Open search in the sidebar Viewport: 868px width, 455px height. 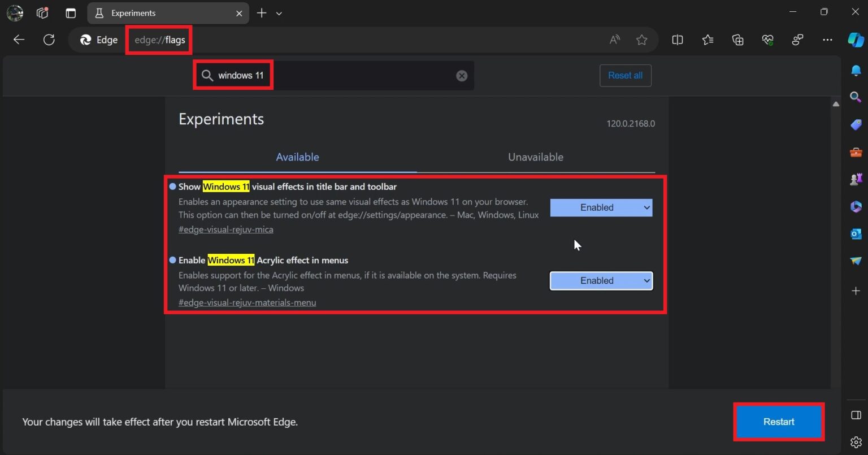(856, 97)
